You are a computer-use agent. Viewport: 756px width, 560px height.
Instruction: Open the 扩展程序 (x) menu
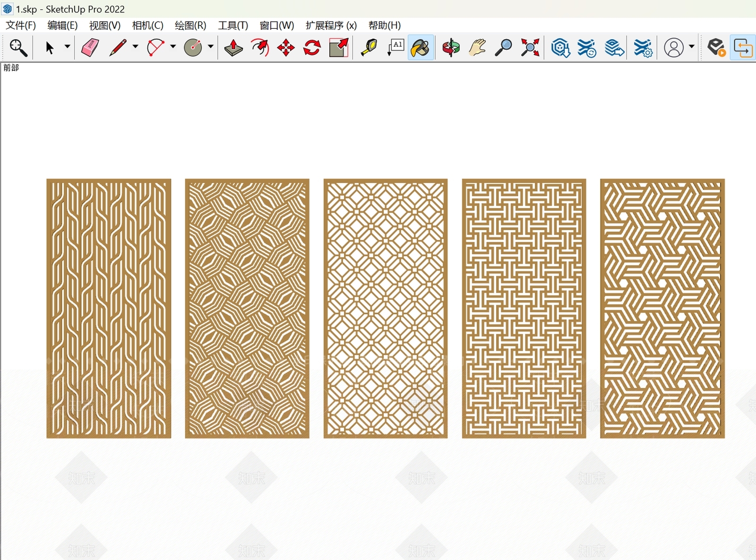coord(331,26)
